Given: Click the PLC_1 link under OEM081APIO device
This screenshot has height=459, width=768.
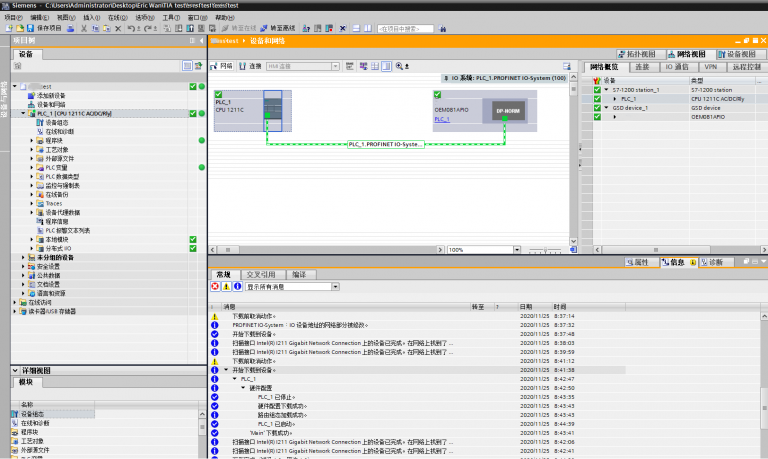Looking at the screenshot, I should pyautogui.click(x=442, y=119).
